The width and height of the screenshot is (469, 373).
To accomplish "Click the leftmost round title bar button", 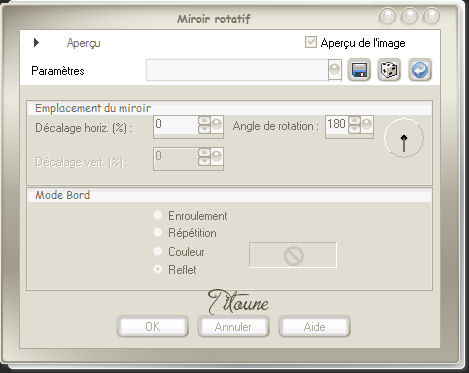I will point(387,16).
